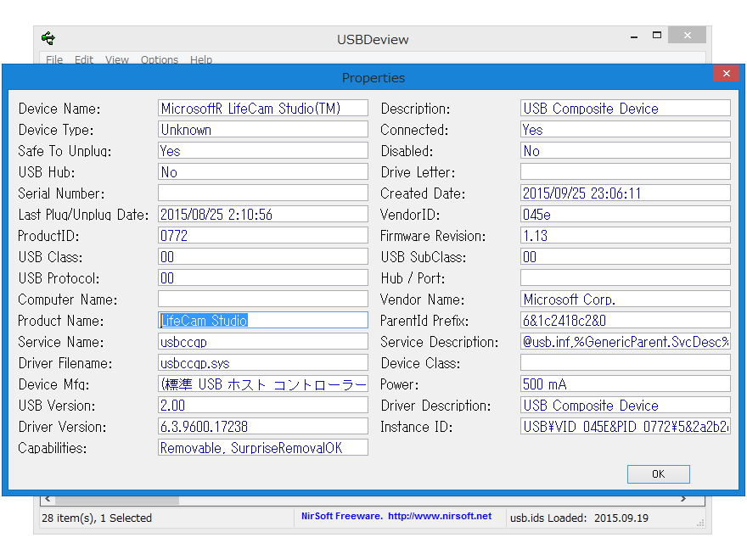Select the Connected field showing Yes
This screenshot has height=560, width=747.
626,130
